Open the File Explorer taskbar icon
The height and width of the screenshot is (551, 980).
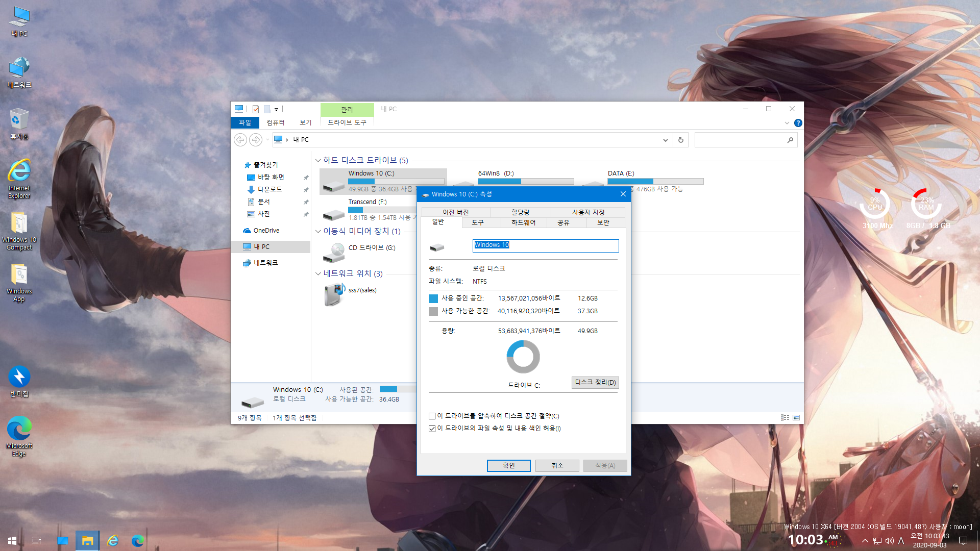pyautogui.click(x=87, y=541)
